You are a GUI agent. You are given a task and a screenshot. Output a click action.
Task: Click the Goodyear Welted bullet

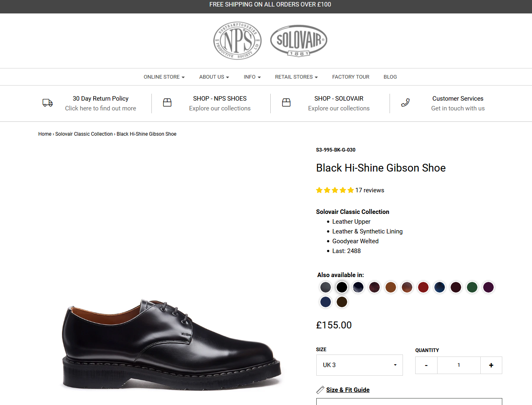click(x=355, y=241)
